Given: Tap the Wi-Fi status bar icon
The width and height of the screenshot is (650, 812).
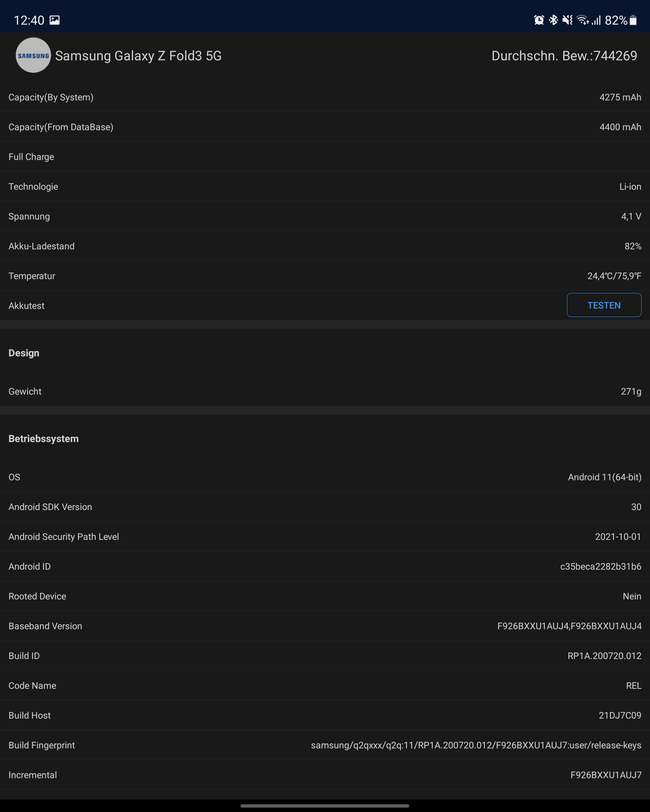Looking at the screenshot, I should [x=582, y=20].
